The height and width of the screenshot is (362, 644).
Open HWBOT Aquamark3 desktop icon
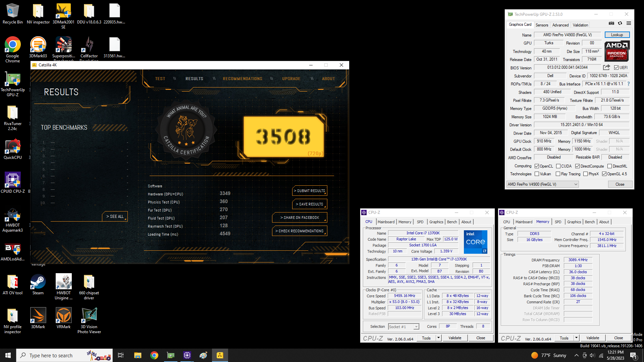coord(13,219)
